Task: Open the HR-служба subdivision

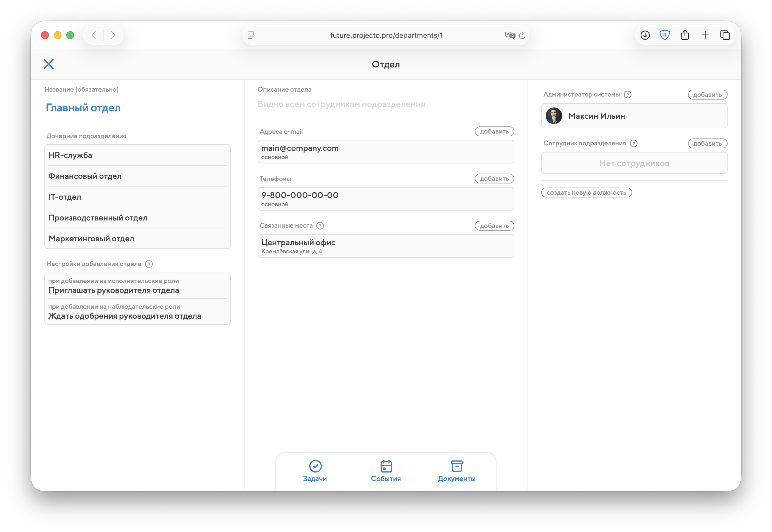Action: coord(137,155)
